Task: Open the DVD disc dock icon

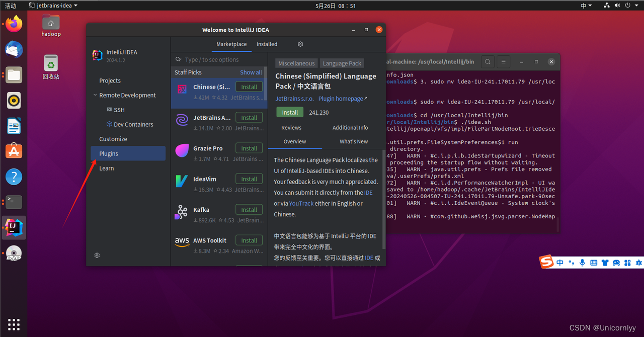Action: coord(14,254)
